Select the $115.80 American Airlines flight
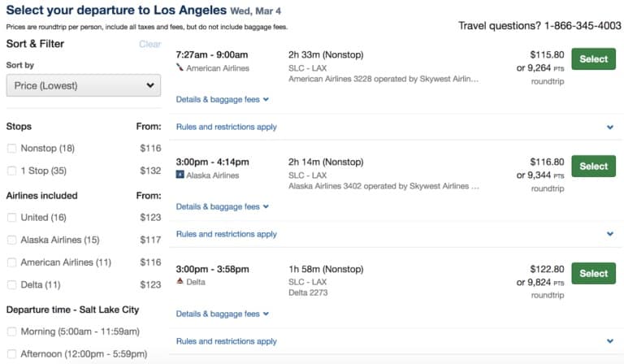The image size is (624, 364). (x=593, y=58)
